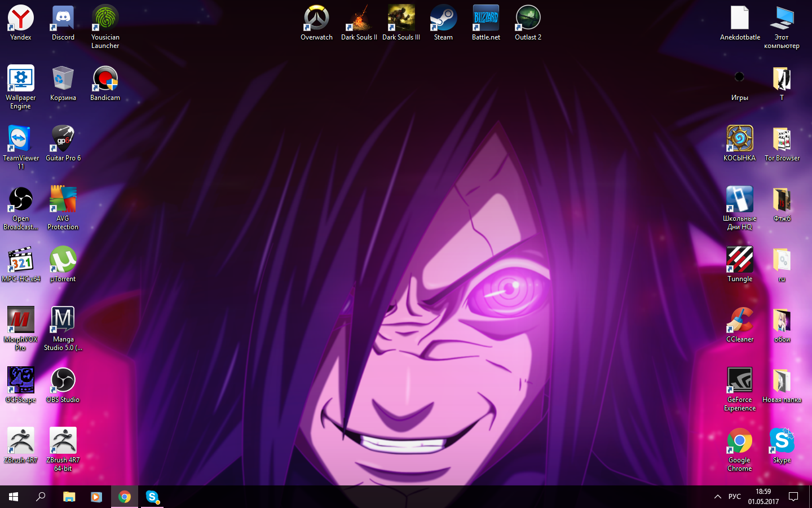Open the media player taskbar icon
This screenshot has width=812, height=508.
point(96,497)
